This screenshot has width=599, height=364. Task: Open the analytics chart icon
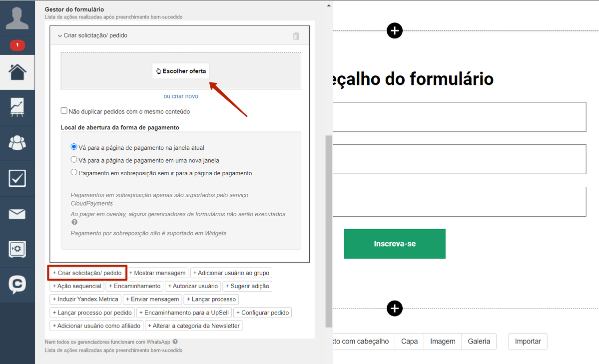[x=17, y=107]
